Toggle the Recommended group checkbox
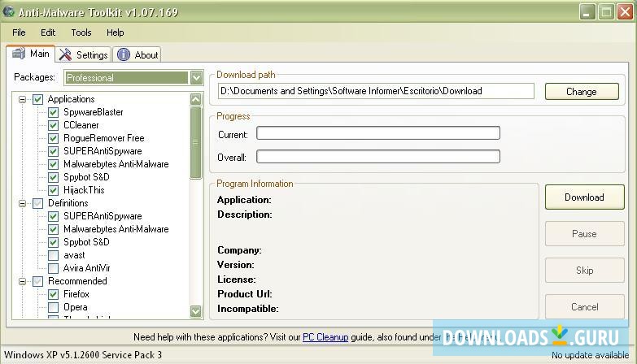 37,281
